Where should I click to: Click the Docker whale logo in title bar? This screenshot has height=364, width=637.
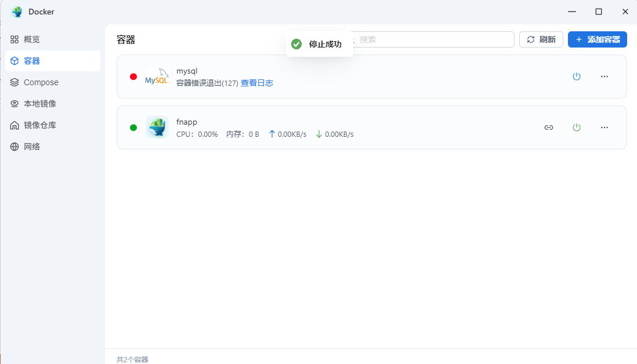pos(17,12)
